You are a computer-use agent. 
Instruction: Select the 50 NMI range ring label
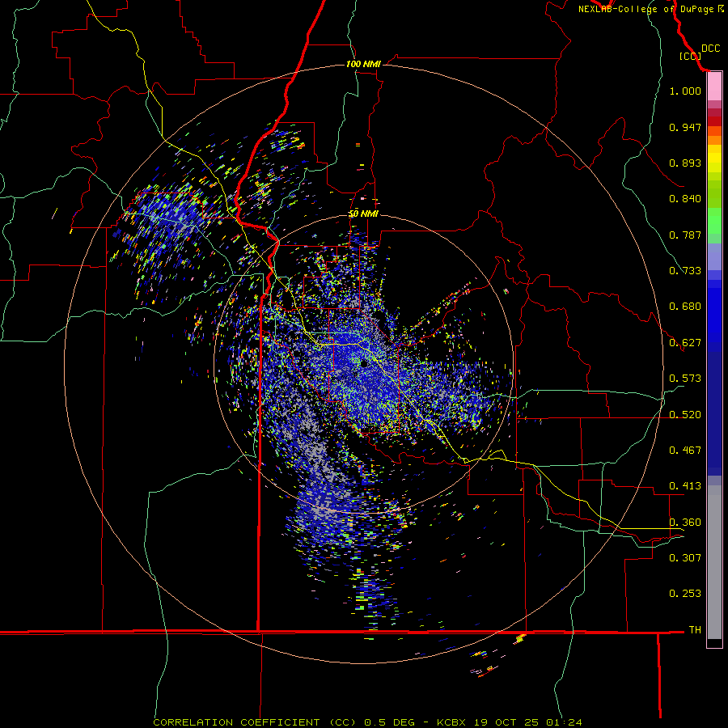pos(363,214)
